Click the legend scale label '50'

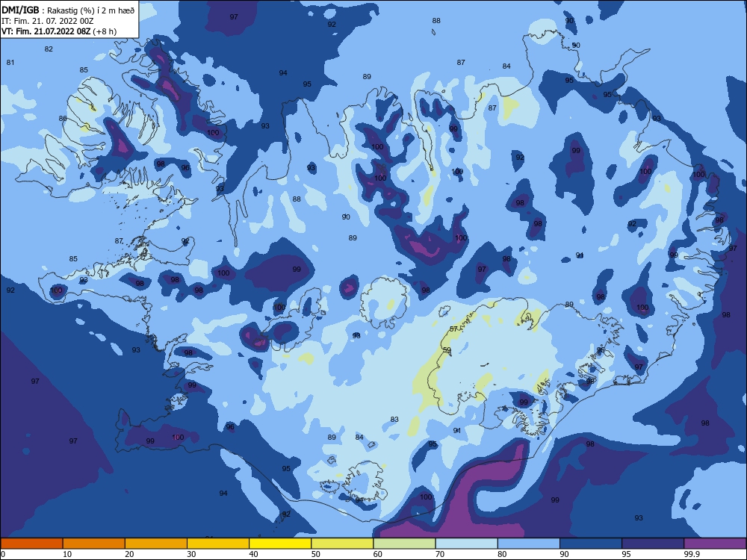pyautogui.click(x=315, y=554)
